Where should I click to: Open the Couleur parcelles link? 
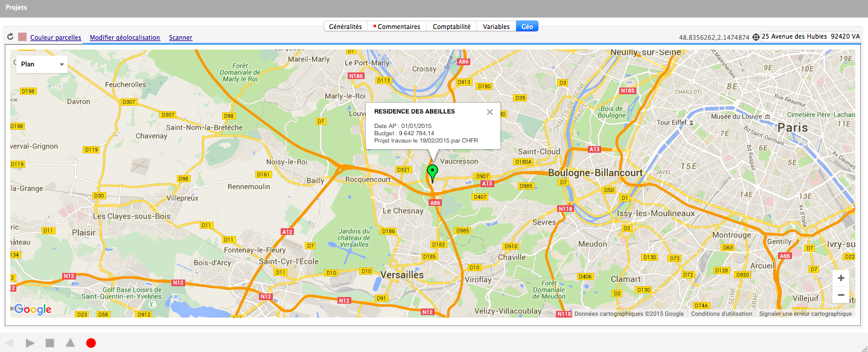point(56,37)
